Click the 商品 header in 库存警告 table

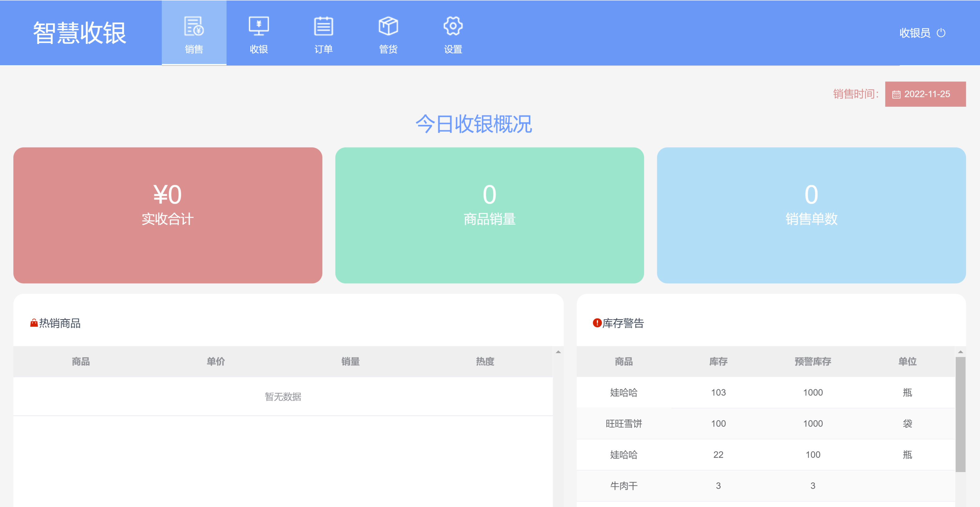point(624,361)
